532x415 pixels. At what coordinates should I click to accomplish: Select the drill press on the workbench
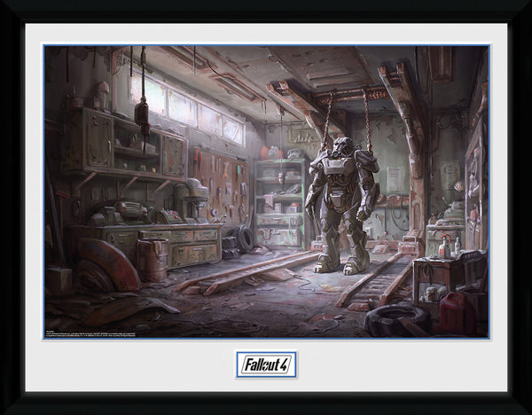[x=192, y=201]
